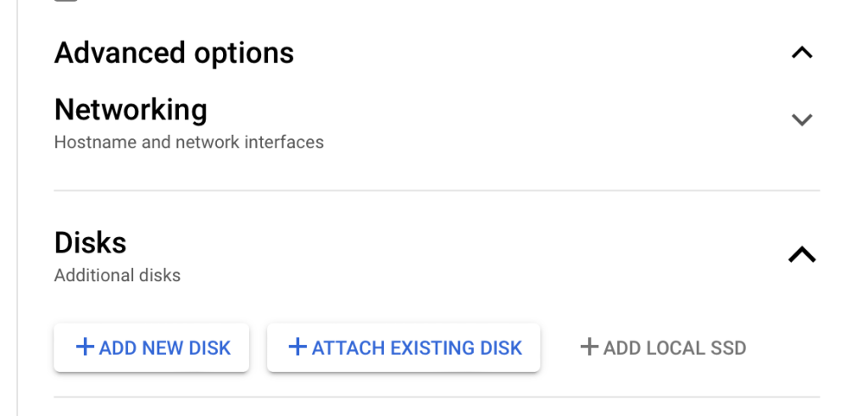Collapse Advanced options with the up chevron
Screen dimensions: 868x416
coord(802,53)
